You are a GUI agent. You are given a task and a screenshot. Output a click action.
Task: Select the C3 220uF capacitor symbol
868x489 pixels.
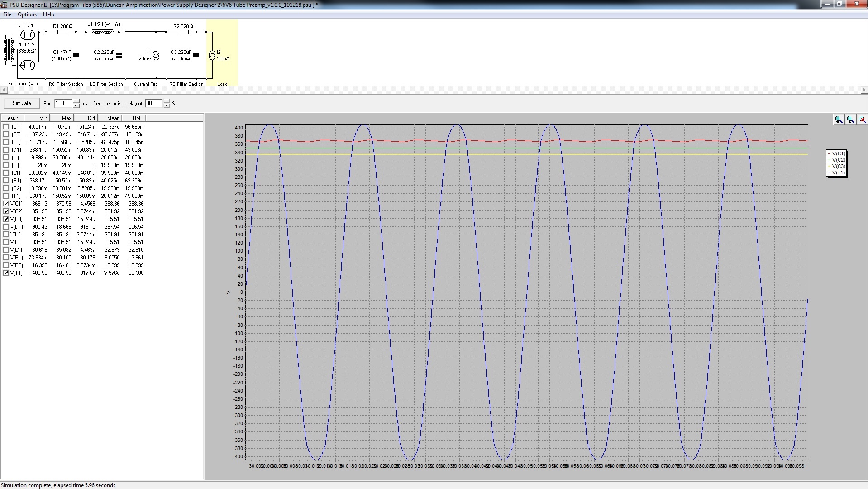196,55
